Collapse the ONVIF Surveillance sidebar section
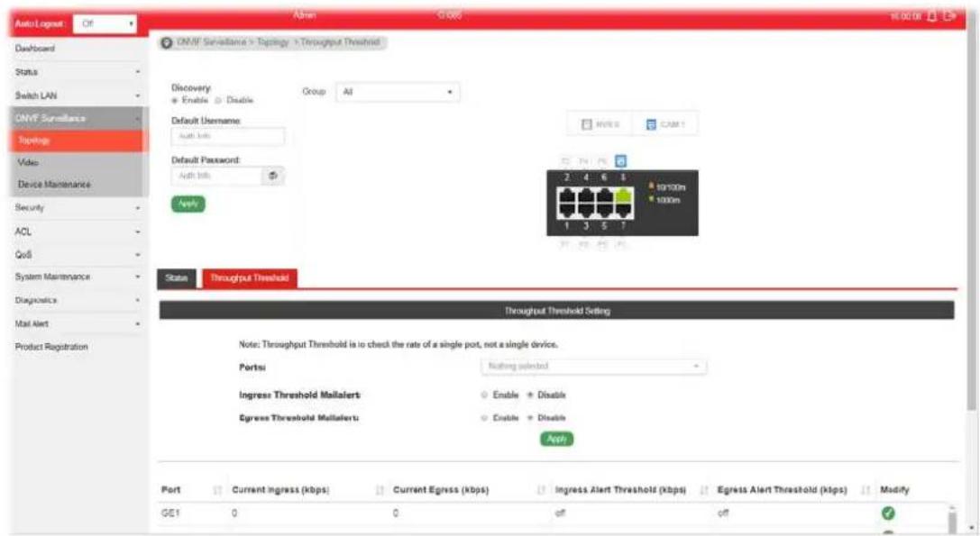This screenshot has height=536, width=980. pos(77,118)
